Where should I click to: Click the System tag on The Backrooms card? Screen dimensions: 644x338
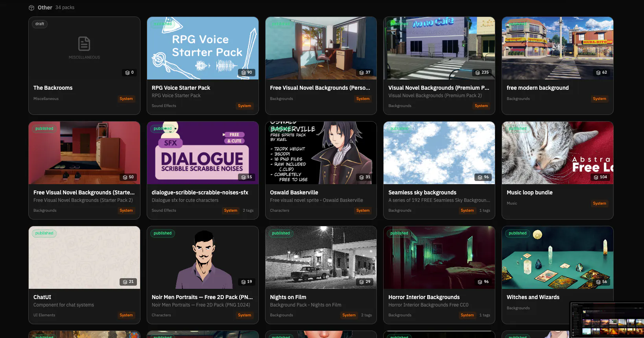pos(126,99)
